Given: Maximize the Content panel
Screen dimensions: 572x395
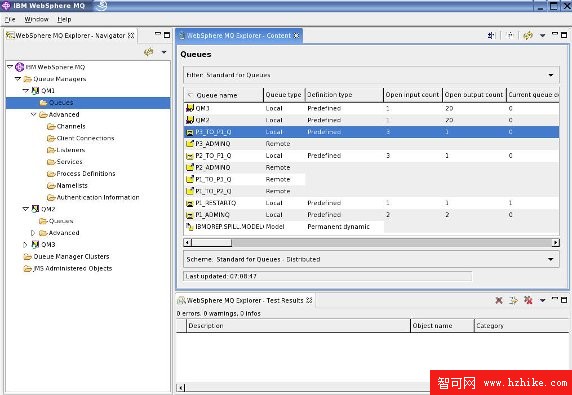Looking at the screenshot, I should tap(564, 35).
